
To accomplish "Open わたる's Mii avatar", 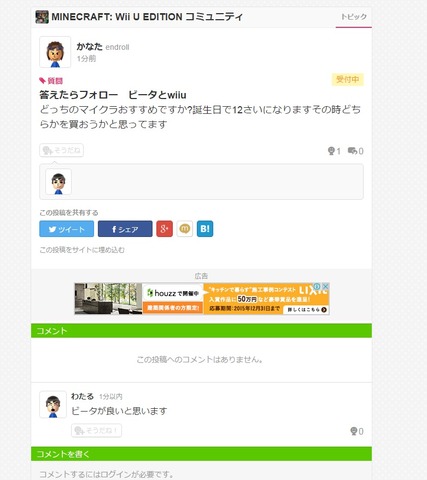I will point(53,405).
